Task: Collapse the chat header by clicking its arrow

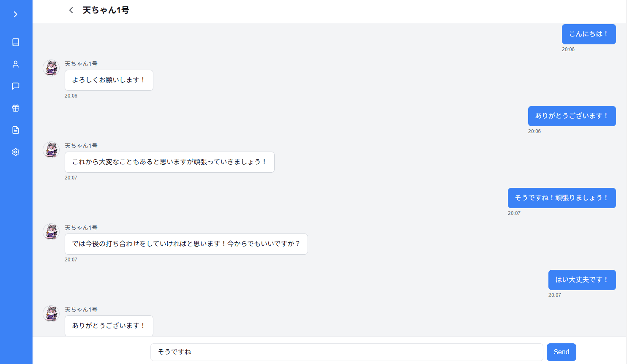Action: point(71,10)
